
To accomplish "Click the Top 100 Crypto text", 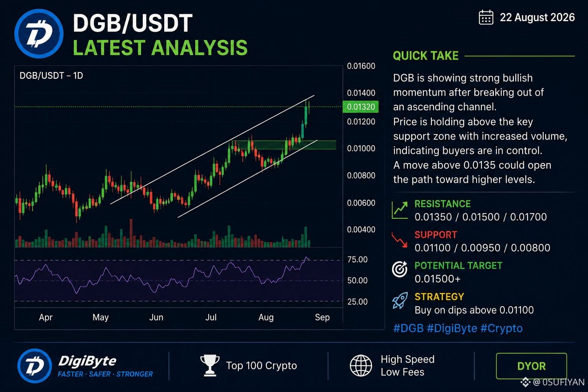I will coord(261,366).
